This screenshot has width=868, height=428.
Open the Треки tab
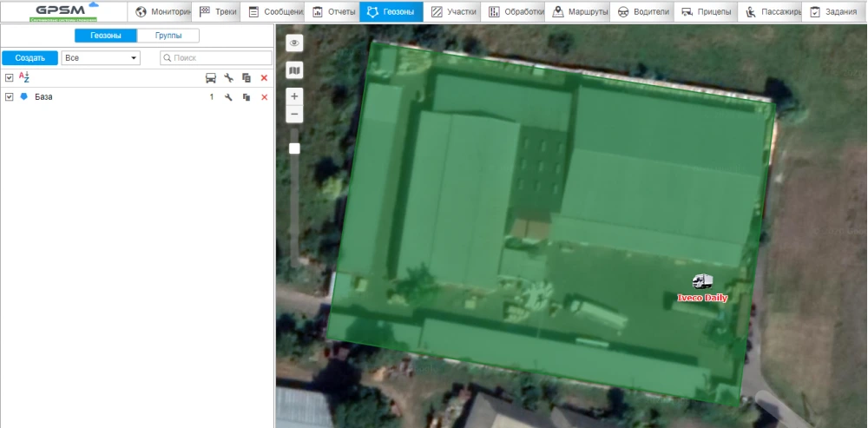point(216,11)
